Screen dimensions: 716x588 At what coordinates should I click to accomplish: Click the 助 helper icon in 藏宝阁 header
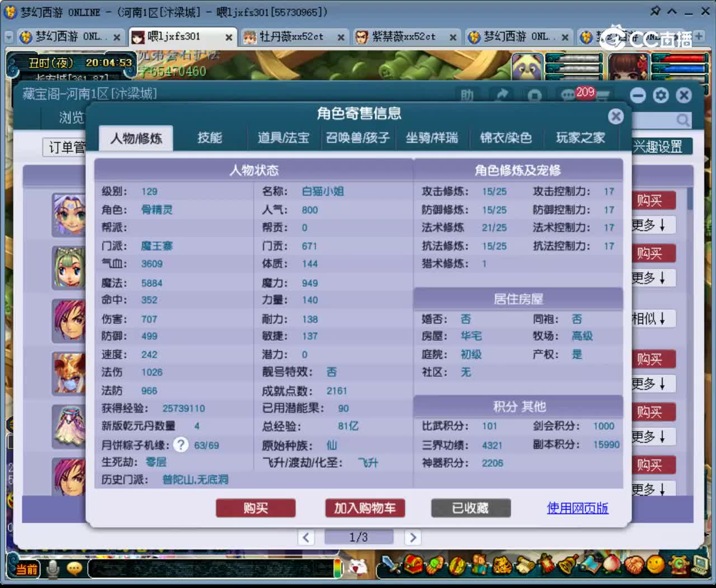[x=468, y=96]
